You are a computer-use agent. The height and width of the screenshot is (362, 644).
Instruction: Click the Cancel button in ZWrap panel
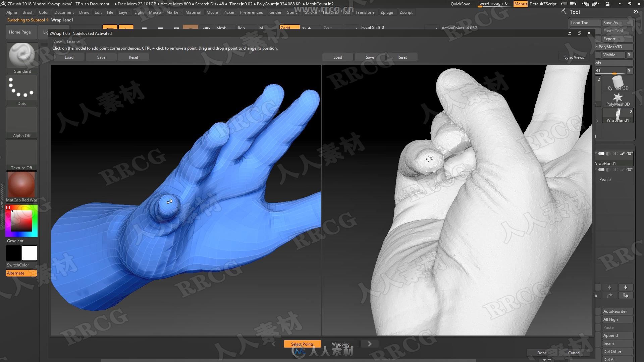tap(574, 352)
